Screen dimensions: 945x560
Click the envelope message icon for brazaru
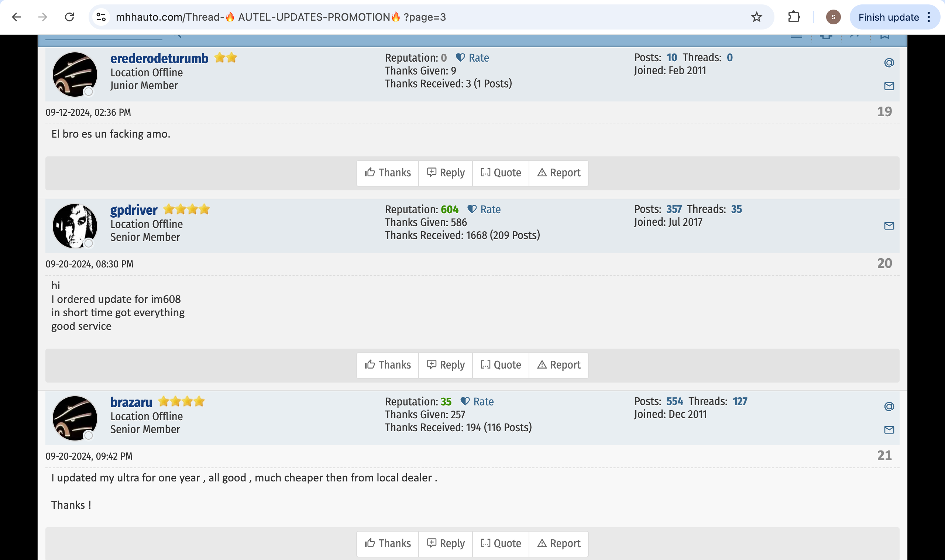pyautogui.click(x=889, y=429)
